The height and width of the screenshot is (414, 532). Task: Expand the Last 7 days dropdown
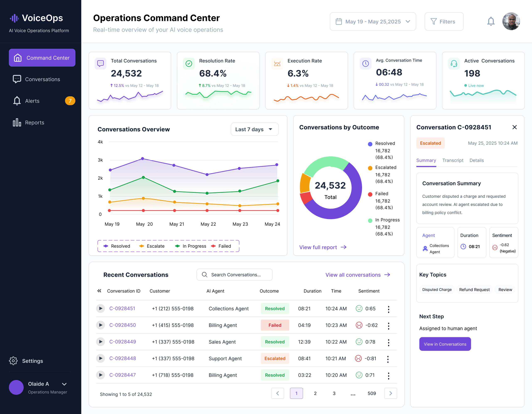click(255, 129)
